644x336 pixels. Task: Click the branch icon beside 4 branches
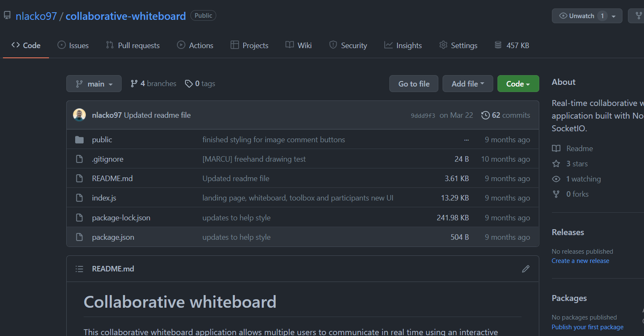click(x=134, y=84)
